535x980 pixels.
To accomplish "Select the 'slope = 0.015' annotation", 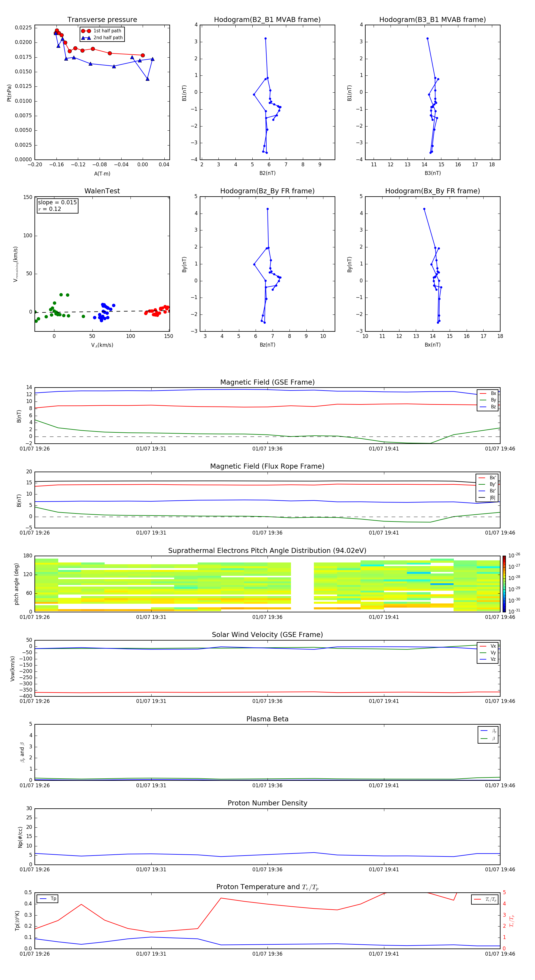I will (57, 203).
